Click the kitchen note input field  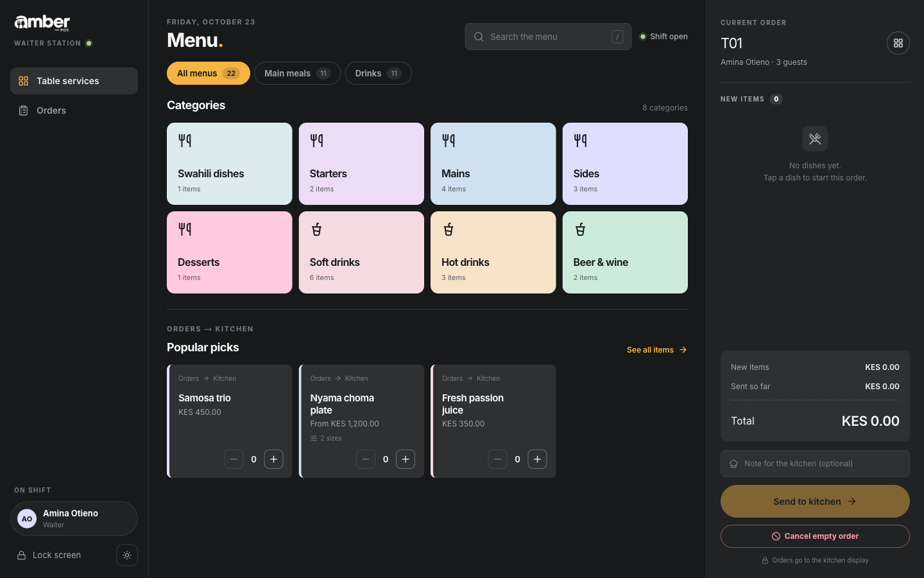coord(815,464)
